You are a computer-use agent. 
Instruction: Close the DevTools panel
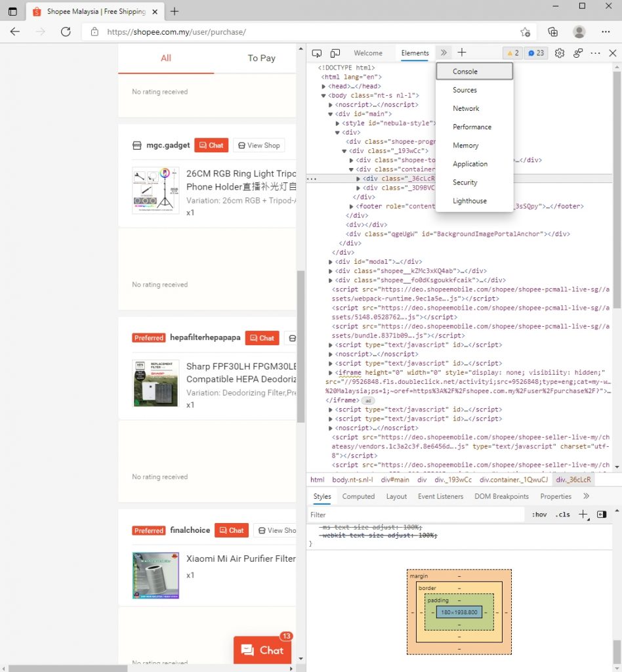613,53
